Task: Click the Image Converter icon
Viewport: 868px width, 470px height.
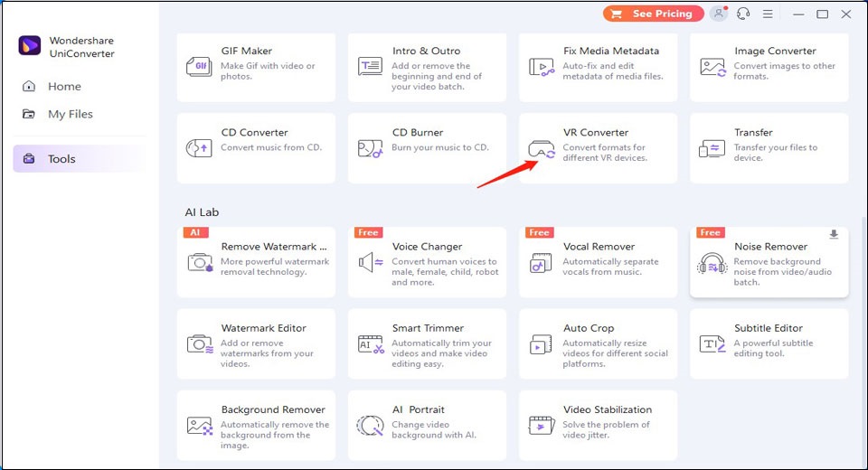Action: (x=712, y=67)
